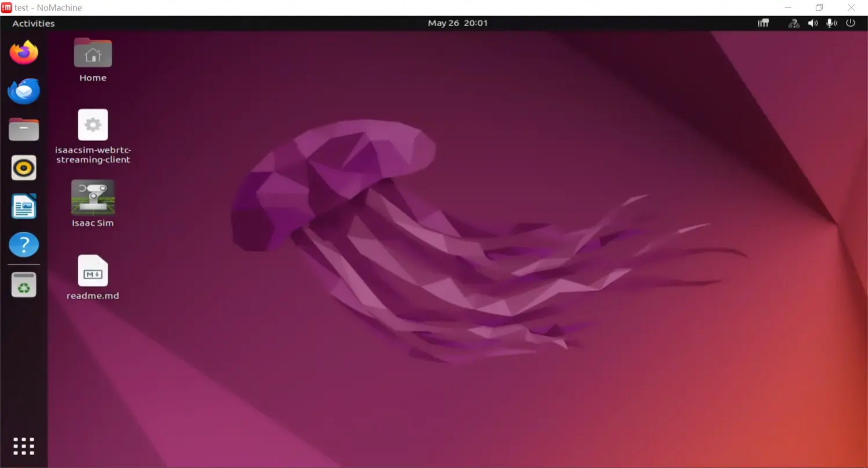This screenshot has height=468, width=868.
Task: Click the microphone indicator icon
Action: point(831,23)
